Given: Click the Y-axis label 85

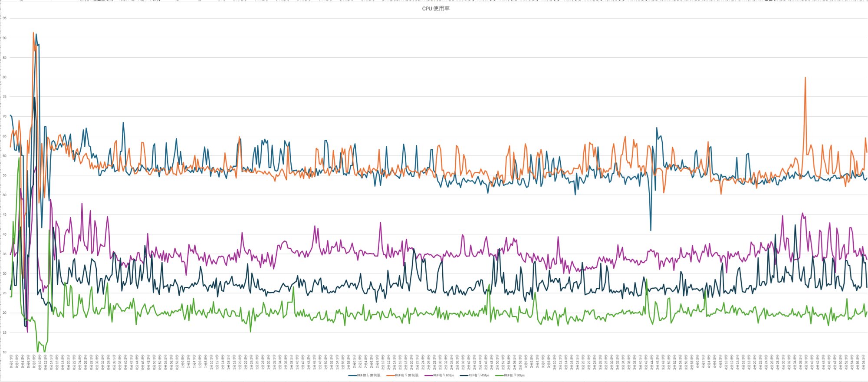Looking at the screenshot, I should pos(4,57).
